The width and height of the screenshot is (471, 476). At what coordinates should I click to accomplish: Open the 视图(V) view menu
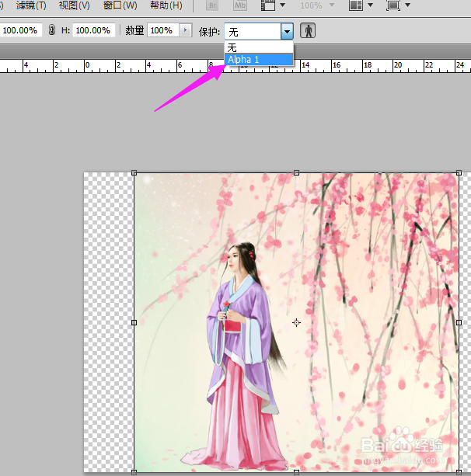point(75,5)
